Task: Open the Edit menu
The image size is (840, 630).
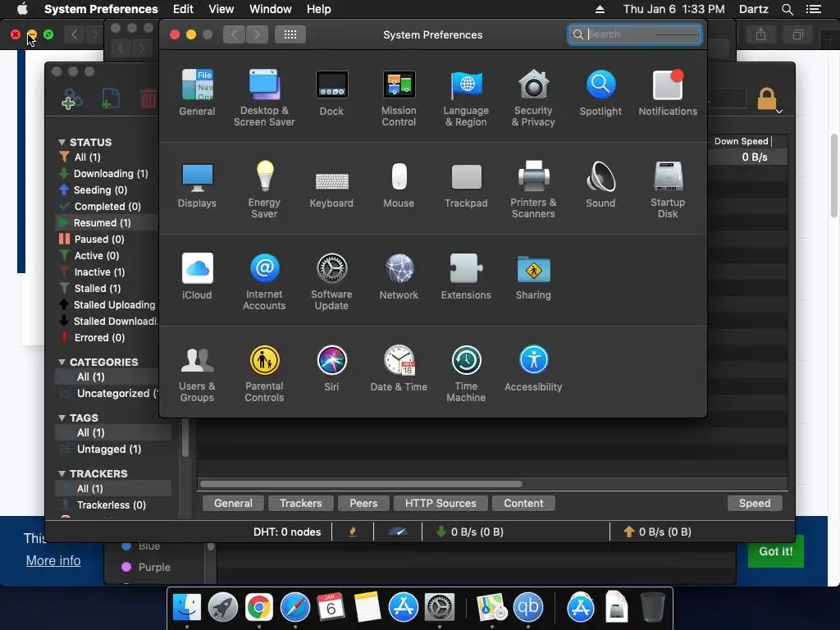Action: [x=183, y=9]
